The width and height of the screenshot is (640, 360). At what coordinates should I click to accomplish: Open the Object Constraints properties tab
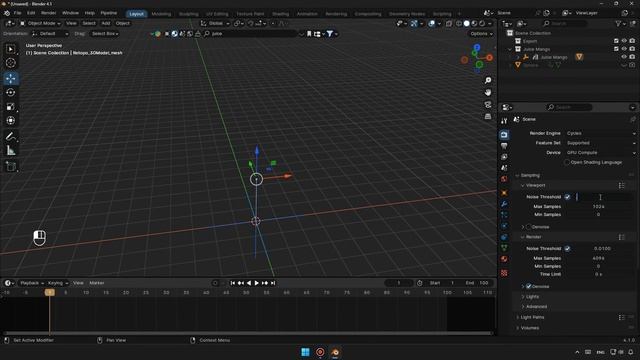[x=504, y=237]
